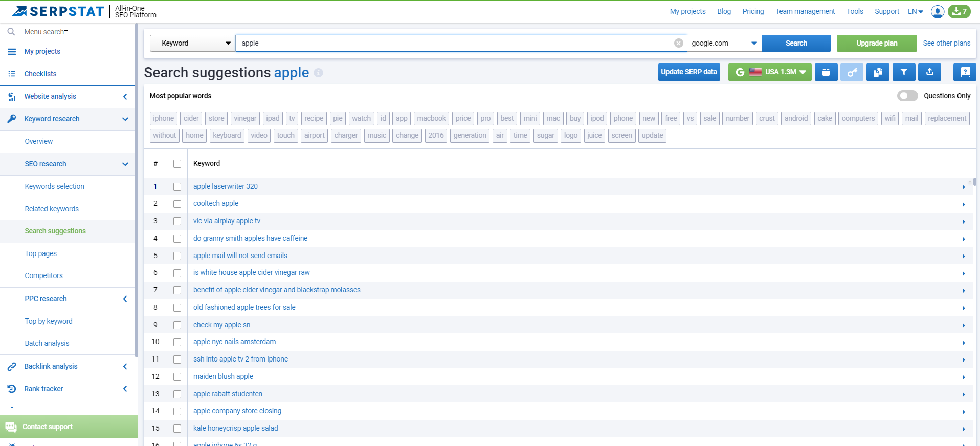Click row arrow for cooltech apple
The width and height of the screenshot is (980, 446).
click(x=964, y=204)
